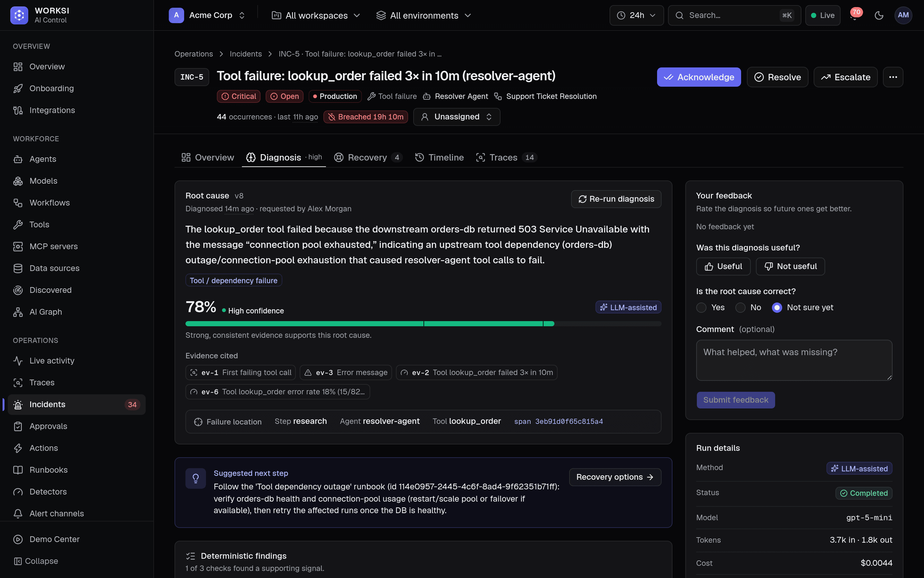This screenshot has width=924, height=578.
Task: Switch to the Overview tab
Action: click(208, 157)
